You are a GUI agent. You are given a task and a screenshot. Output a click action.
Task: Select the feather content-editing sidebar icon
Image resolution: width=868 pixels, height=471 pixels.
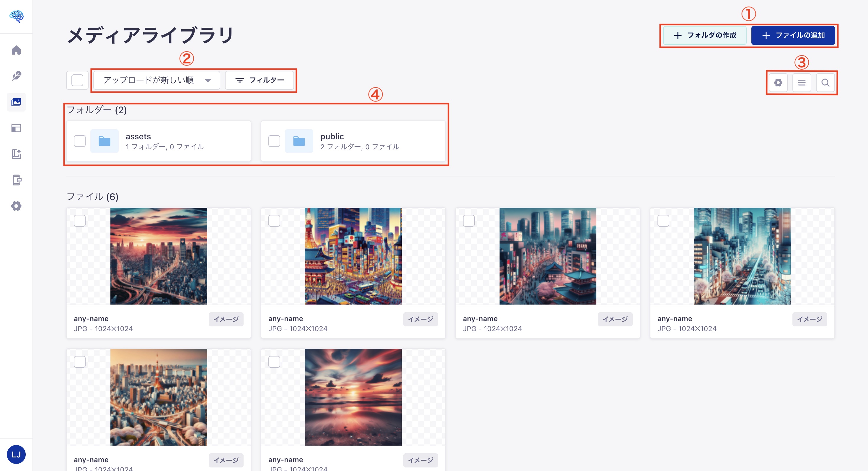tap(16, 76)
